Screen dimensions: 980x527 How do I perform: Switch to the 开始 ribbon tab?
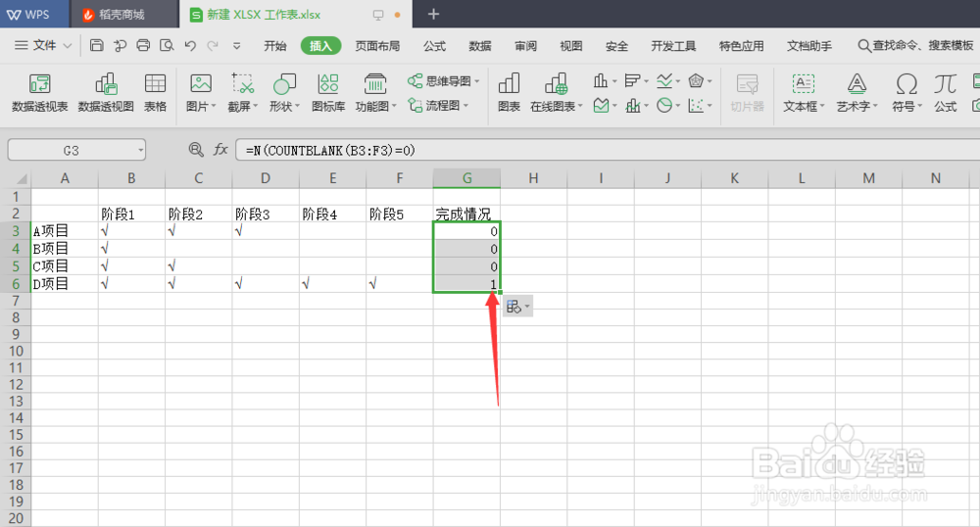point(274,46)
